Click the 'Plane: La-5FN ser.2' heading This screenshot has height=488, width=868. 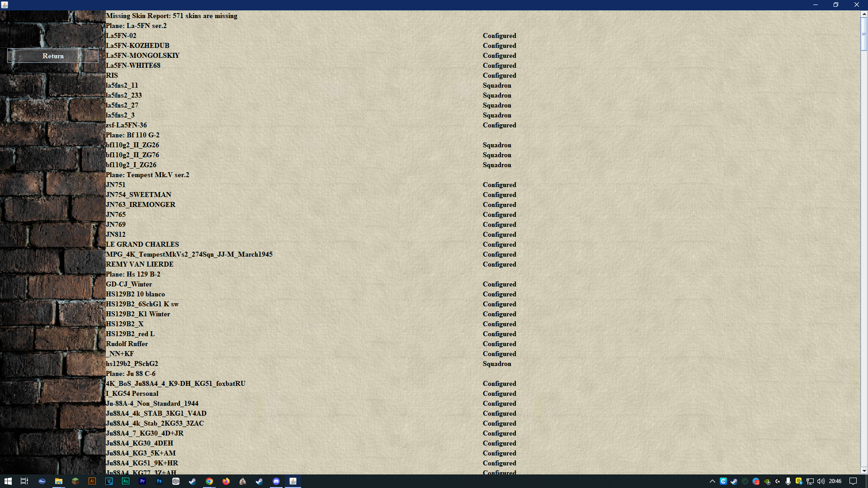point(136,26)
